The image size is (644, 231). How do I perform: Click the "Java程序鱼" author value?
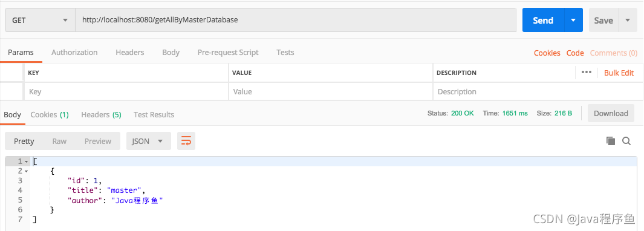[137, 200]
